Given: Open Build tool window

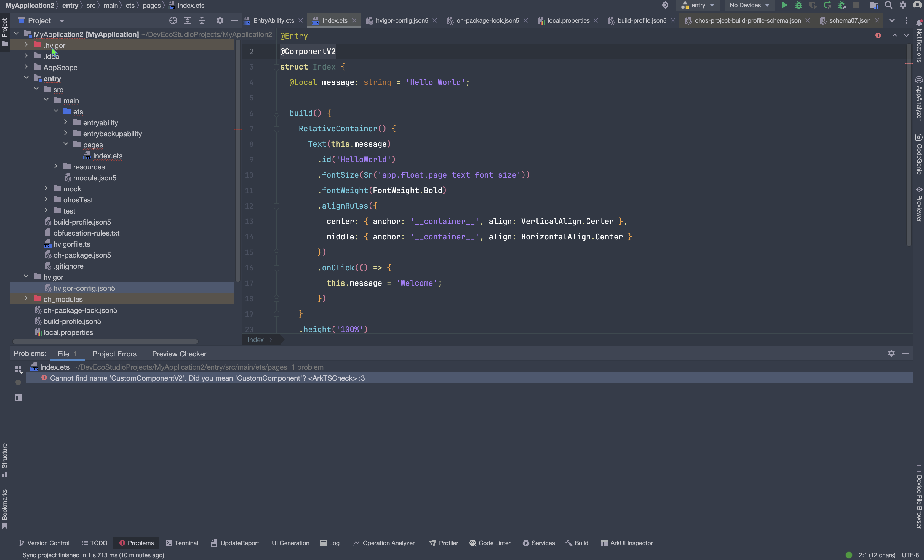Looking at the screenshot, I should pos(578,543).
